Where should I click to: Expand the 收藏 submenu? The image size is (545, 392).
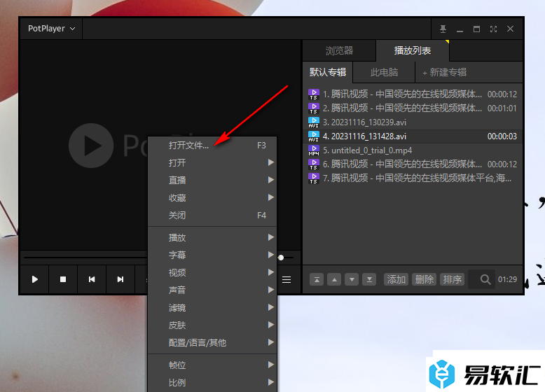click(x=212, y=198)
